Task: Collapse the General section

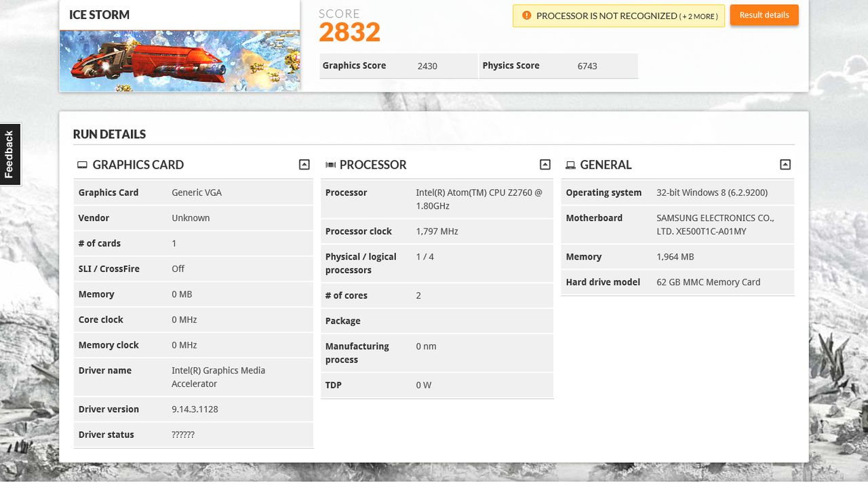Action: pyautogui.click(x=785, y=165)
